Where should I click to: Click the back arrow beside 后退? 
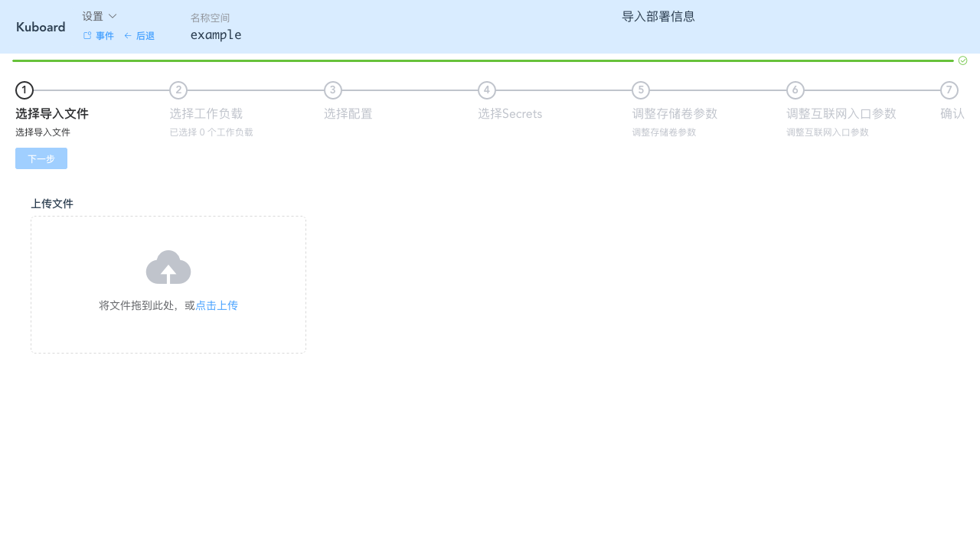128,35
